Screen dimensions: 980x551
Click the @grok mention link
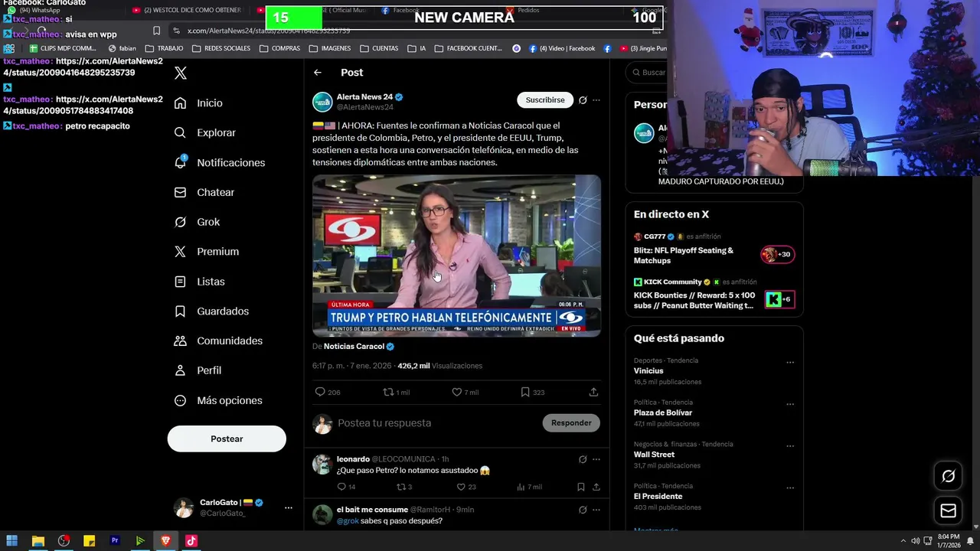pyautogui.click(x=348, y=521)
